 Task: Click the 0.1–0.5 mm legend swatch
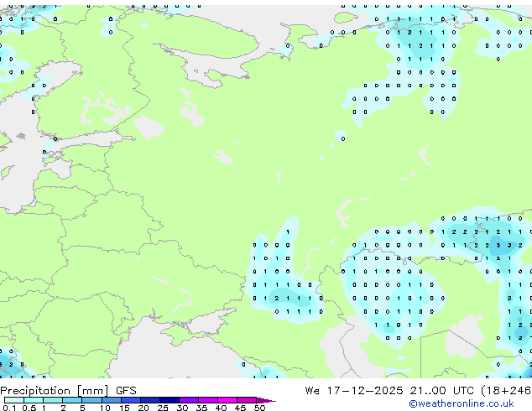14,400
